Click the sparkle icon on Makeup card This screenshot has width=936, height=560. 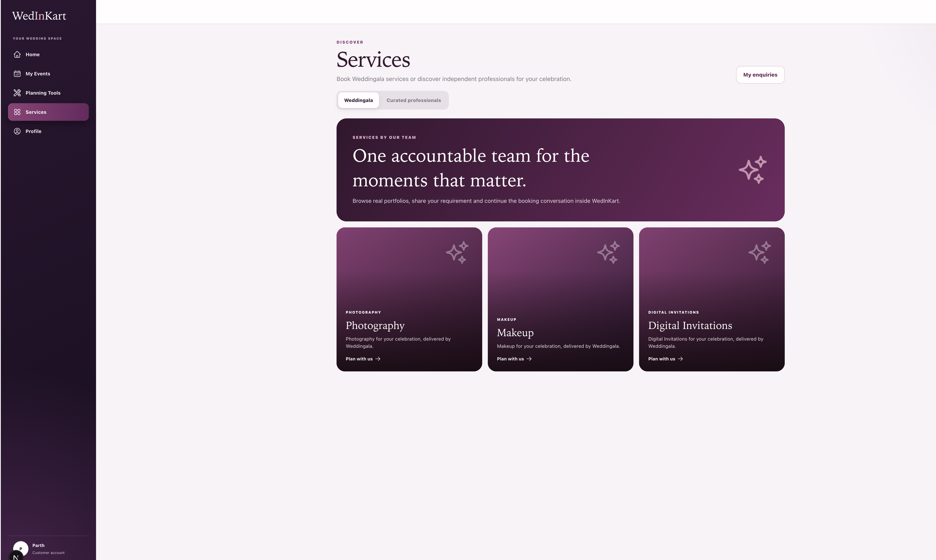coord(608,252)
